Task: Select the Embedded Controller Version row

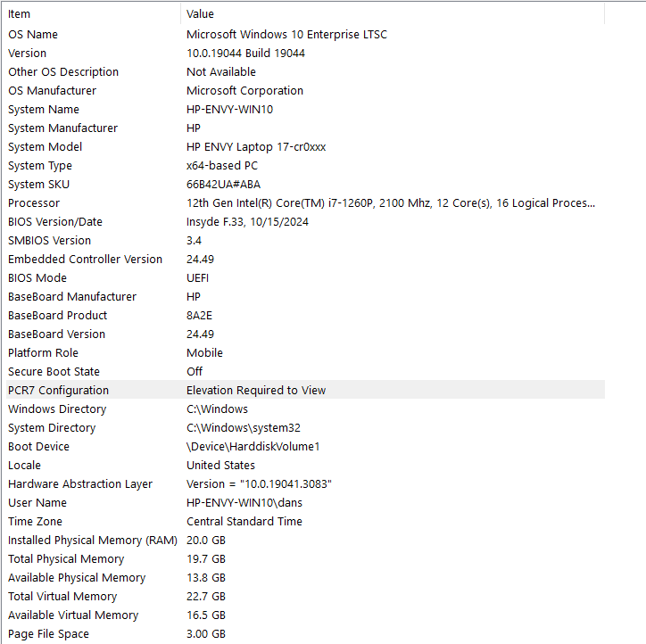Action: pyautogui.click(x=305, y=260)
